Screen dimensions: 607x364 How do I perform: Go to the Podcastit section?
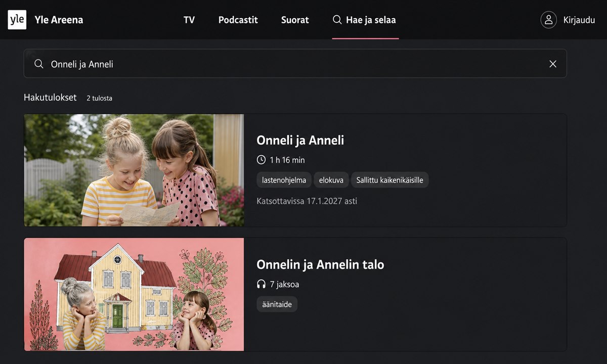(238, 20)
